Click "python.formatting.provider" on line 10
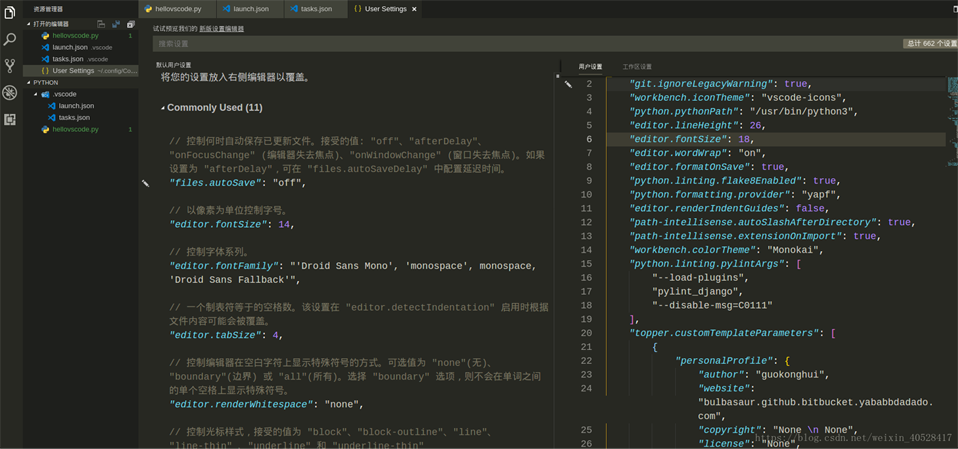 point(709,195)
